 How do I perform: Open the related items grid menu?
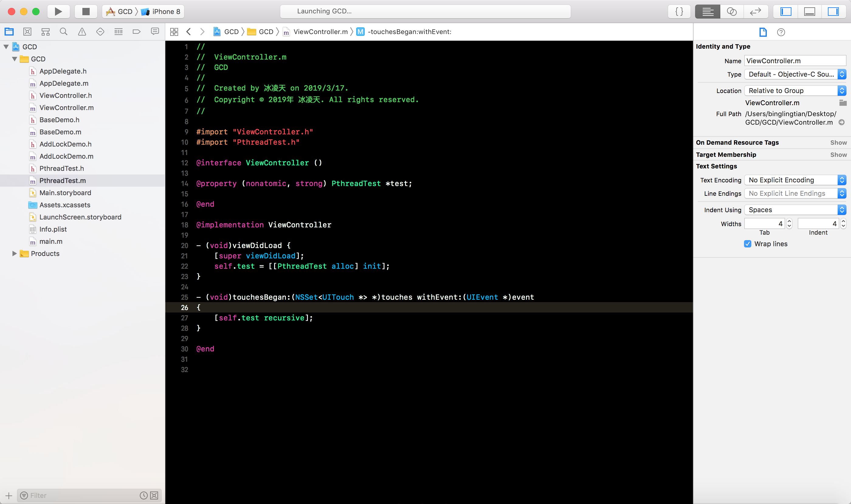174,32
